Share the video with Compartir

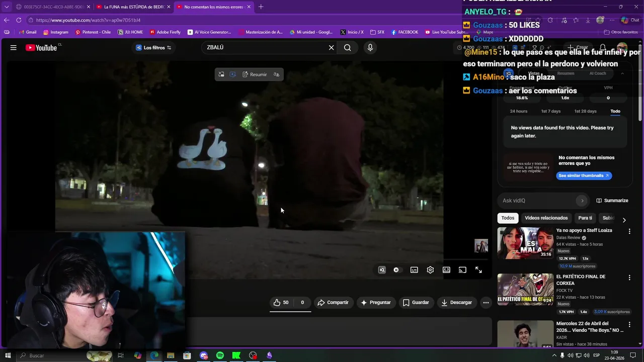point(333,303)
